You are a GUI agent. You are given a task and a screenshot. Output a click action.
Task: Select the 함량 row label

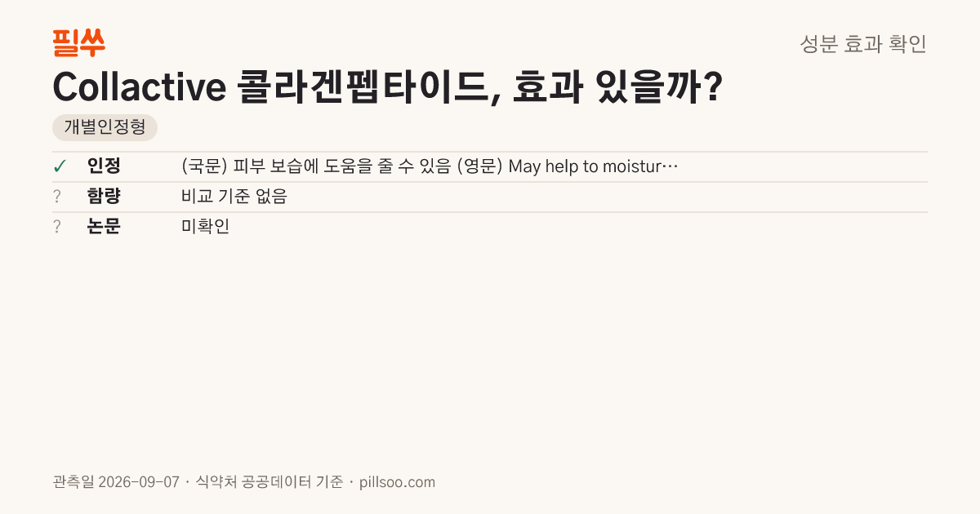point(104,197)
